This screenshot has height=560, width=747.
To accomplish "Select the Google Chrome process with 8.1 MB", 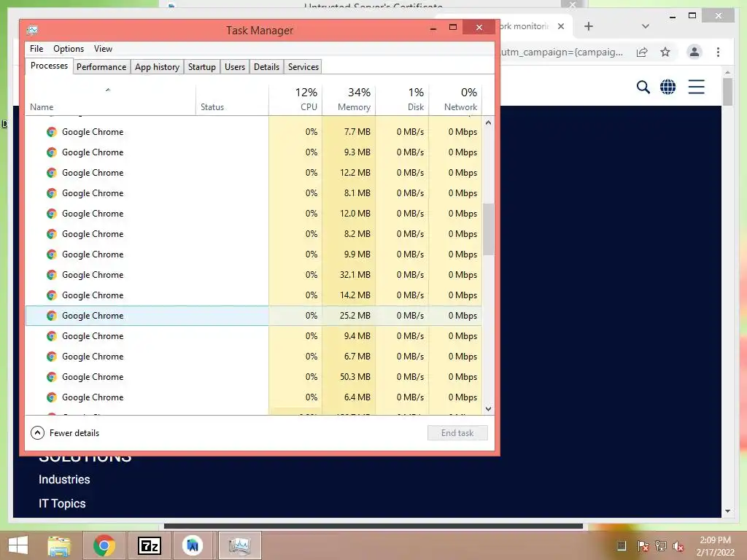I will 253,193.
